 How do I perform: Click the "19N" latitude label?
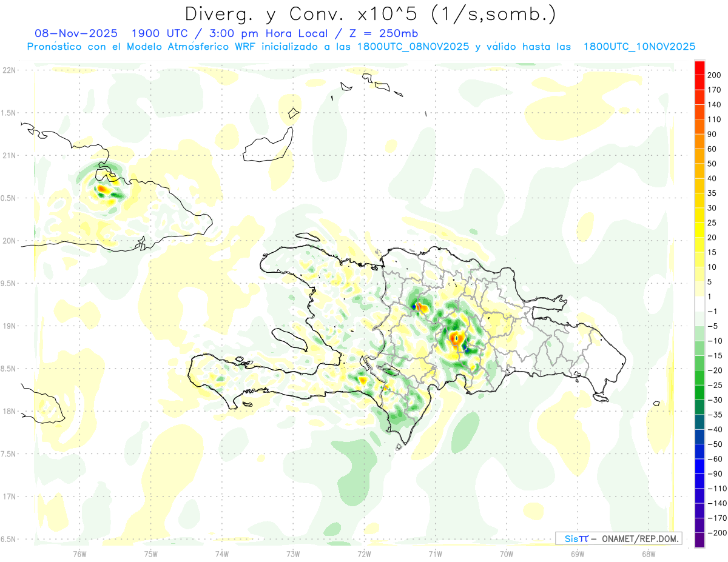[8, 326]
